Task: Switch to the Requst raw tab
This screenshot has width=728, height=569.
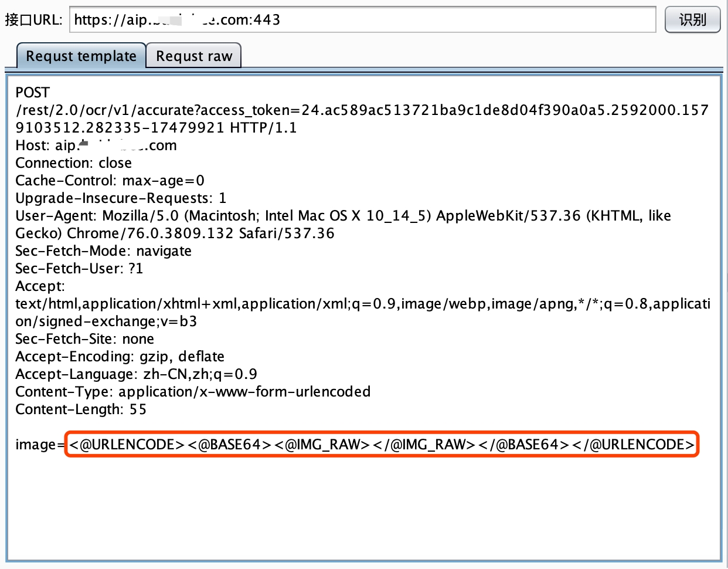Action: pos(193,56)
